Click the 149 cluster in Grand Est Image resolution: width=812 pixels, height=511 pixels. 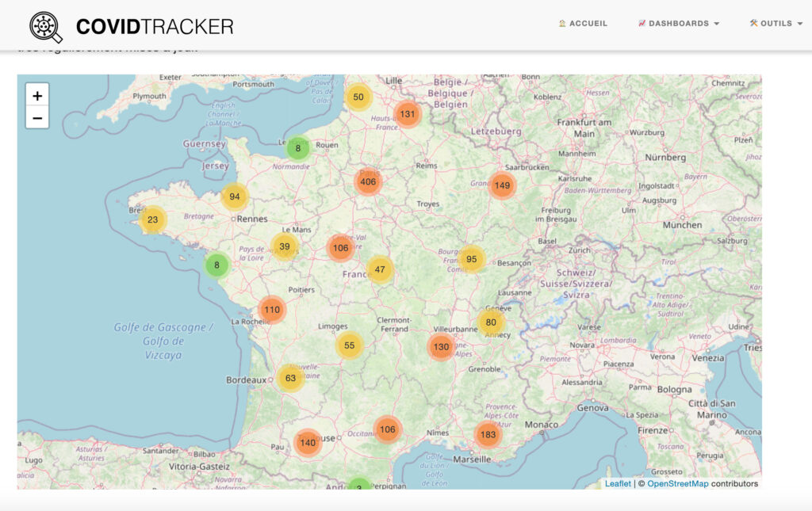502,185
